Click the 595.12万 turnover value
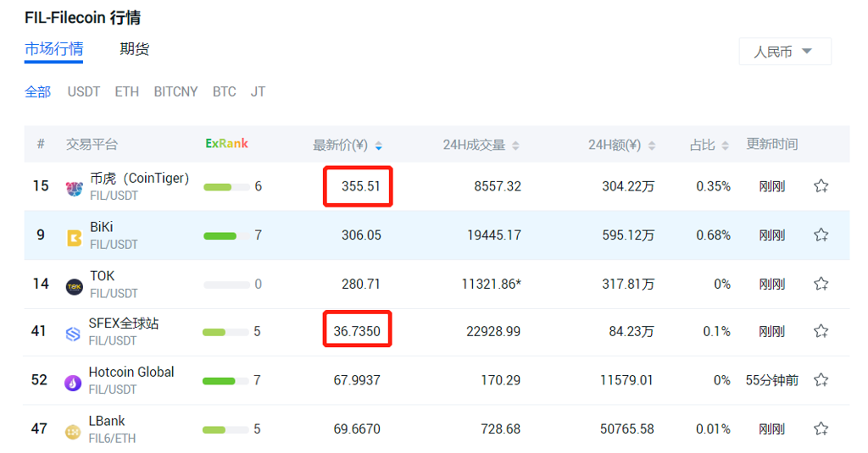The height and width of the screenshot is (453, 868). click(x=628, y=235)
